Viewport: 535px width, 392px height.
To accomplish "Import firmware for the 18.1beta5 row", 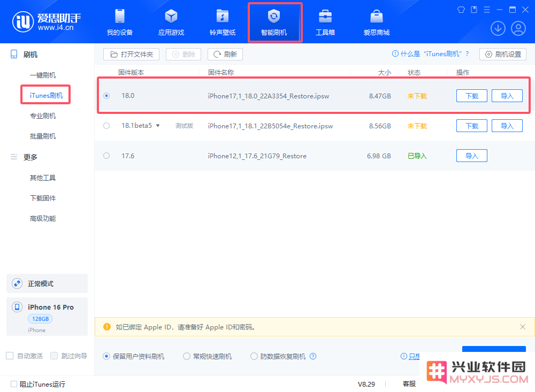I will (x=507, y=126).
